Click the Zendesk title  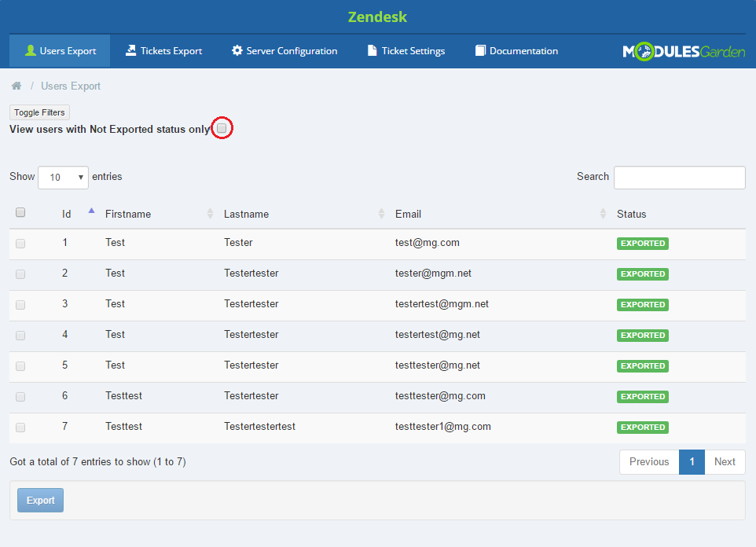tap(377, 17)
